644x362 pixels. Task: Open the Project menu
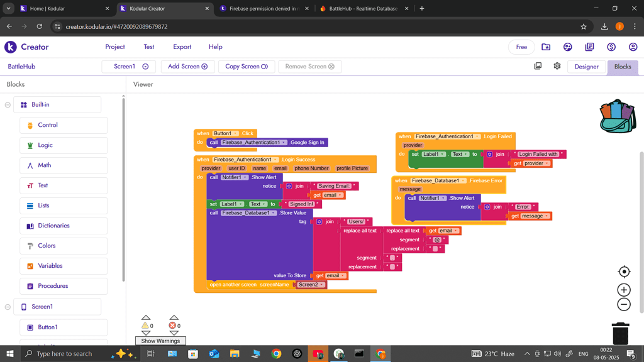coord(115,47)
